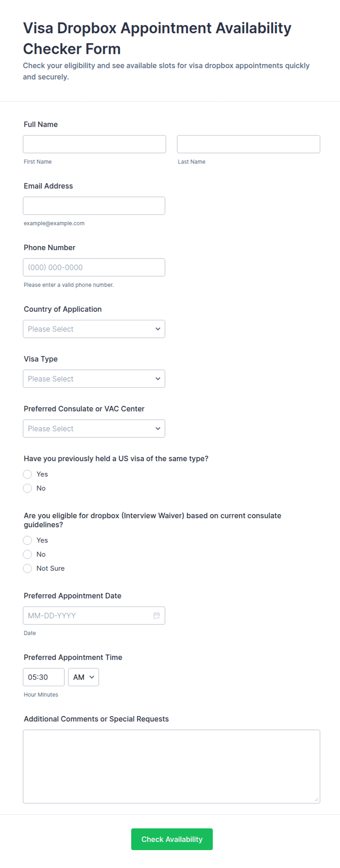Click the First Name input field
Viewport: 340px width, 868px height.
pos(94,144)
